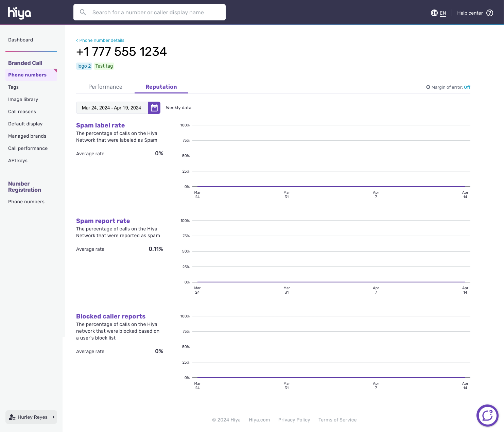Image resolution: width=504 pixels, height=432 pixels.
Task: Open the chat support bubble
Action: pyautogui.click(x=487, y=415)
